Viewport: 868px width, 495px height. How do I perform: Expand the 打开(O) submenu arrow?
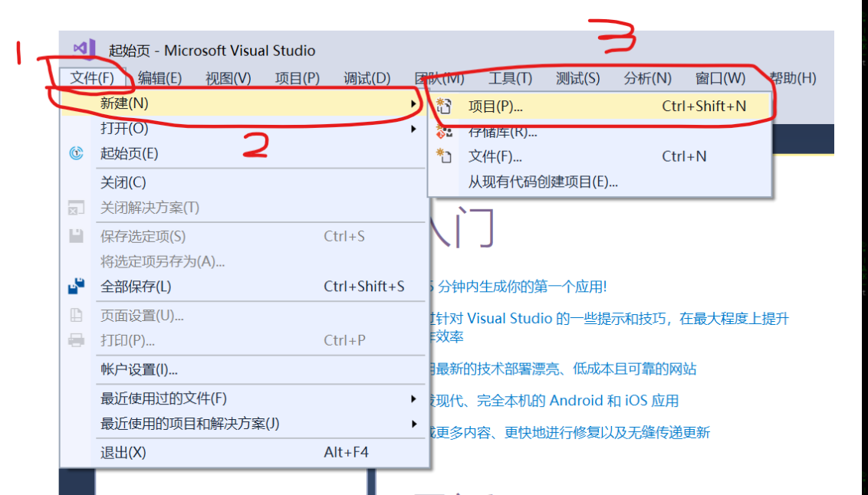click(x=413, y=129)
